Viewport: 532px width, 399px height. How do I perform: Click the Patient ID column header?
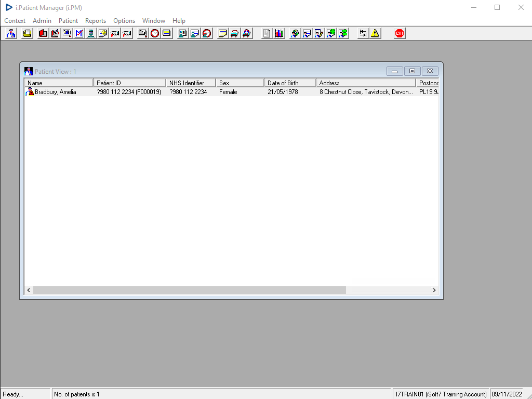[129, 83]
